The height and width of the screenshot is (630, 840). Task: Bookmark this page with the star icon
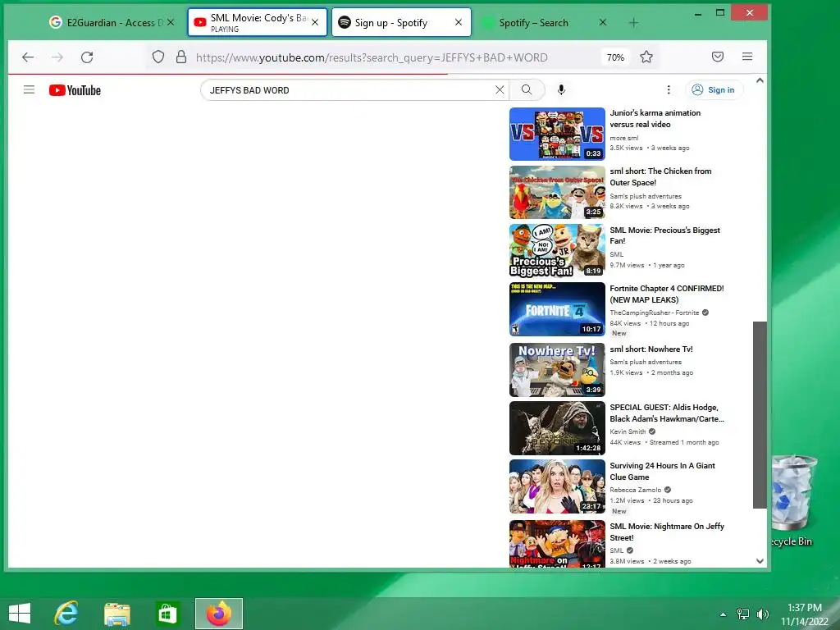(x=646, y=57)
